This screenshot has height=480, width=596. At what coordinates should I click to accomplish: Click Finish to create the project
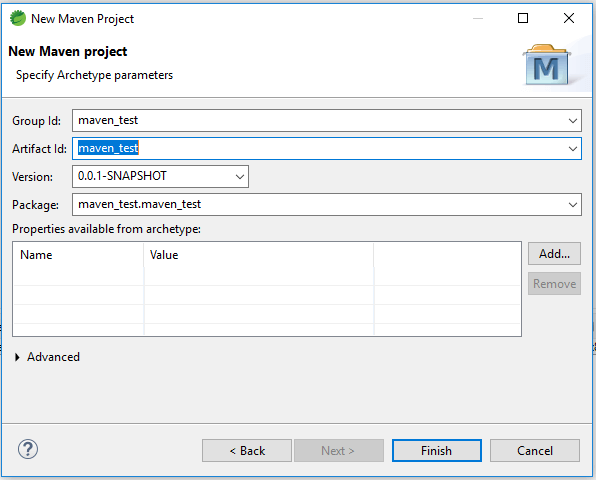pyautogui.click(x=437, y=451)
